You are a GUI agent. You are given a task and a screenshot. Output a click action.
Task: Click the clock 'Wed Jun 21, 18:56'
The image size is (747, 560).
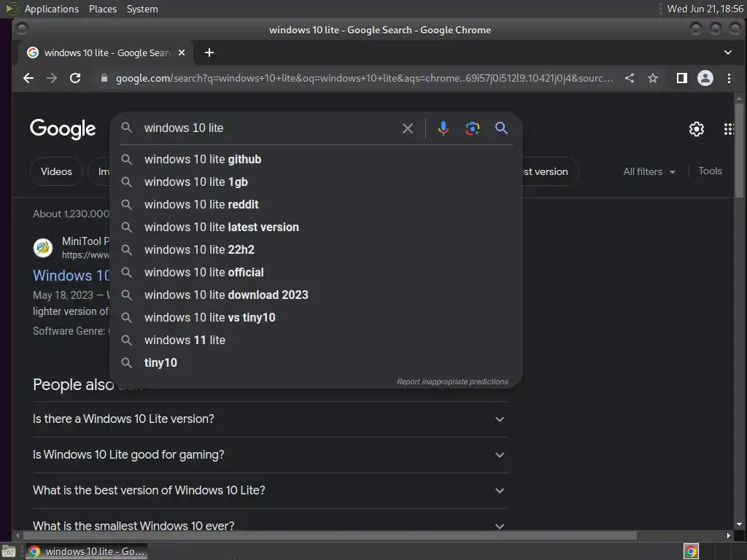click(x=705, y=9)
